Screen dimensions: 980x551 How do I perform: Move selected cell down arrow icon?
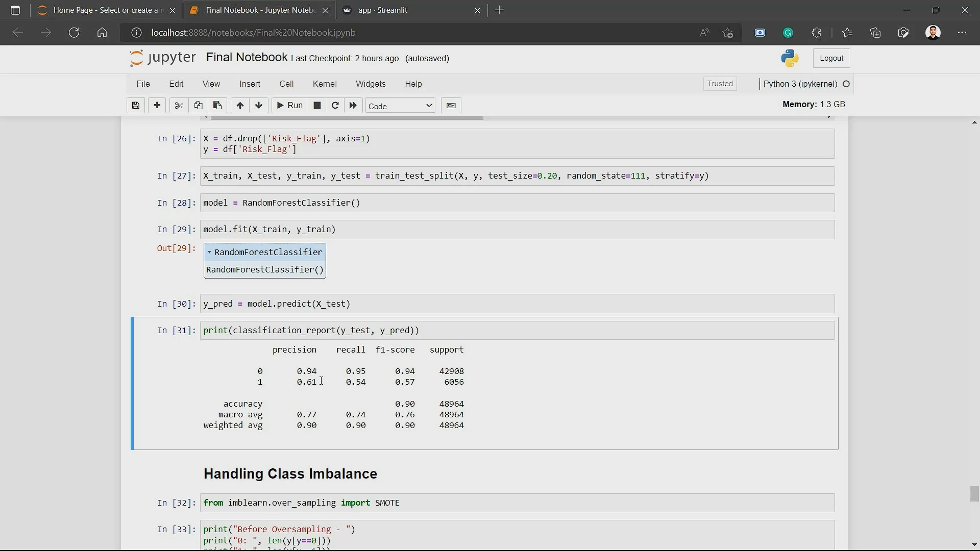259,106
